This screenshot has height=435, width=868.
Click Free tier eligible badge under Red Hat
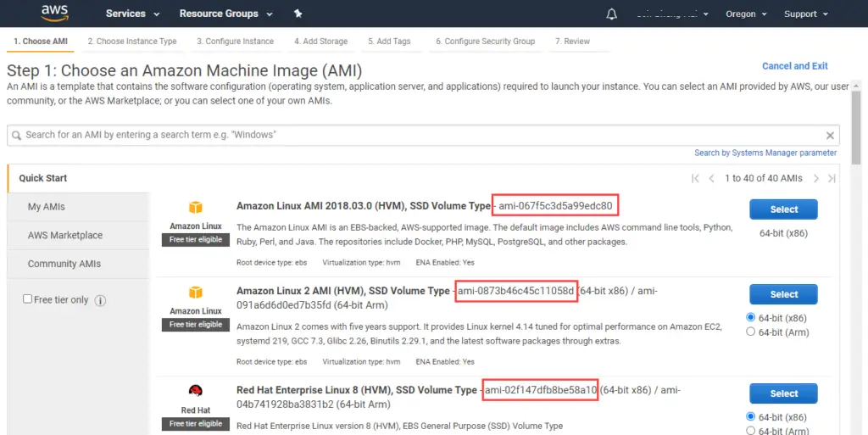pos(196,424)
